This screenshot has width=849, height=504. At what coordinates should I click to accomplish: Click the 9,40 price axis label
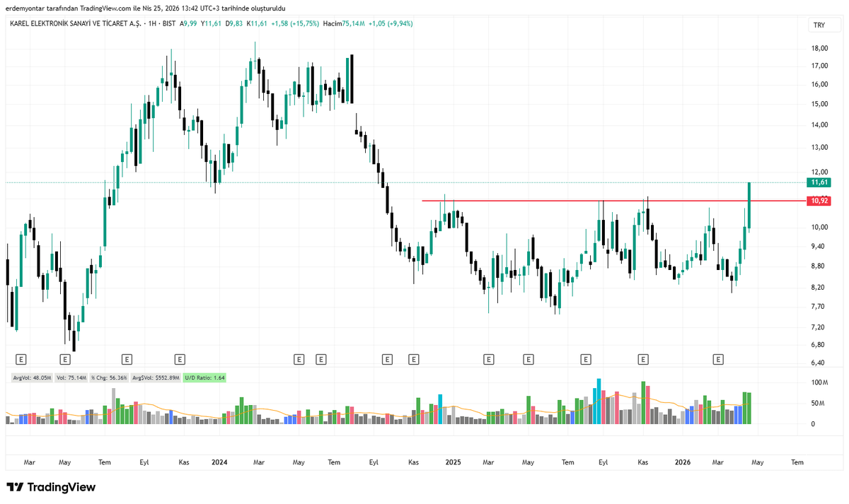tap(819, 246)
